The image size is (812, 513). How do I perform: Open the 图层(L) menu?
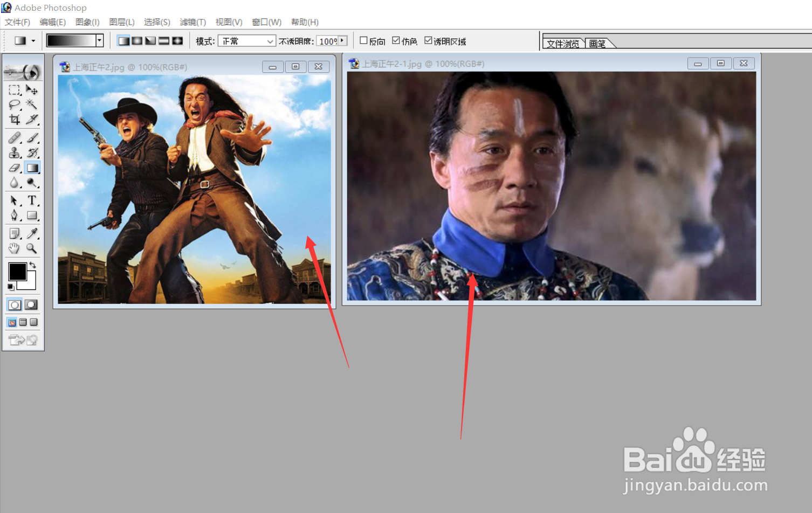122,22
